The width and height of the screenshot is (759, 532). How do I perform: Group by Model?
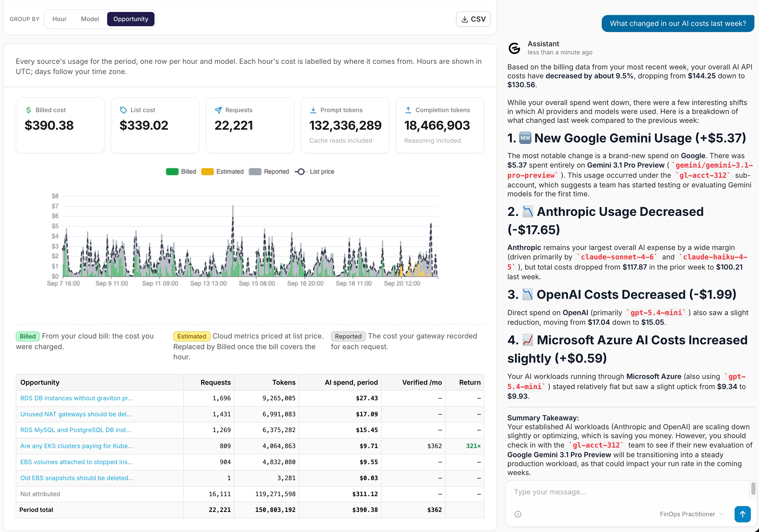pos(90,19)
